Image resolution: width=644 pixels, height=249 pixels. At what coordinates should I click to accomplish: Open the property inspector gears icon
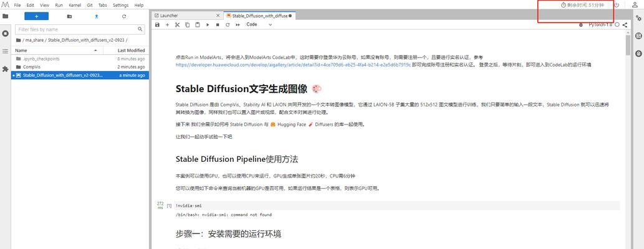[x=638, y=18]
